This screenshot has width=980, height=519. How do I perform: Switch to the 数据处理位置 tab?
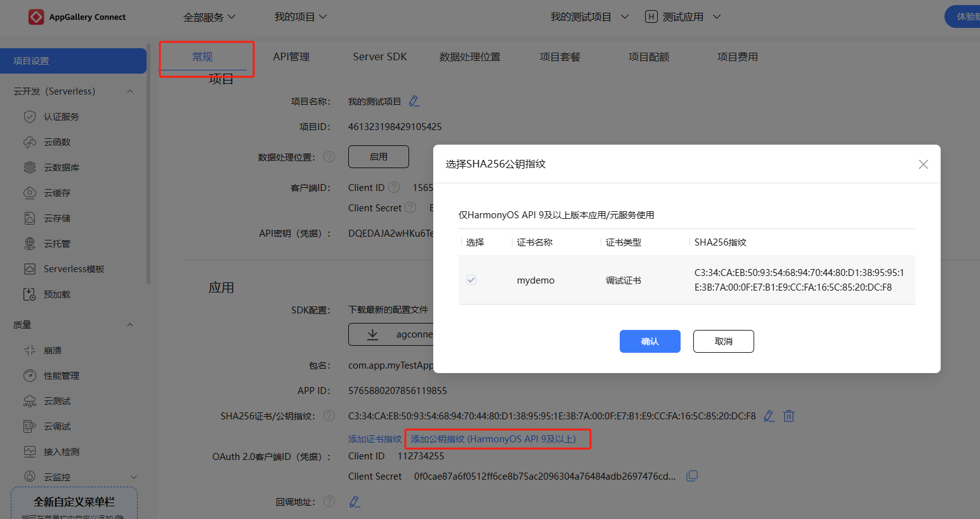click(x=470, y=57)
